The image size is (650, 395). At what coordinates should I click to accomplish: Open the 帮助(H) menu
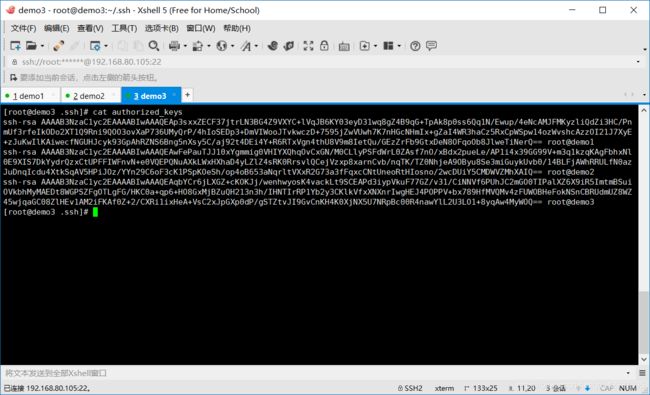(237, 28)
